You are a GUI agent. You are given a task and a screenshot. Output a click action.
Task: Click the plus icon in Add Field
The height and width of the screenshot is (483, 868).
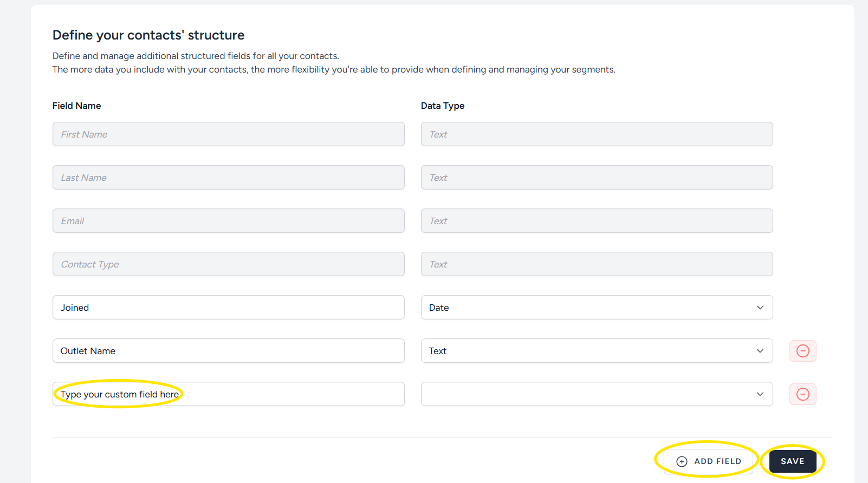pyautogui.click(x=682, y=461)
